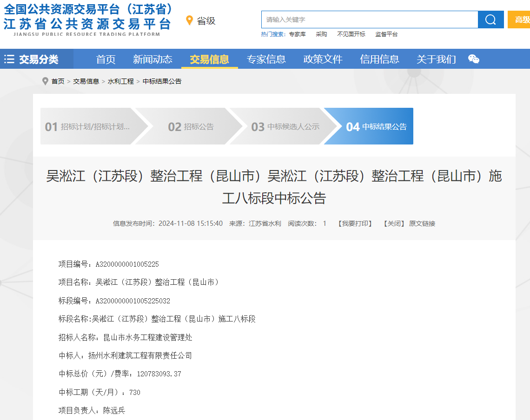
Task: Click the source text 江苏省水利
Action: [x=265, y=223]
